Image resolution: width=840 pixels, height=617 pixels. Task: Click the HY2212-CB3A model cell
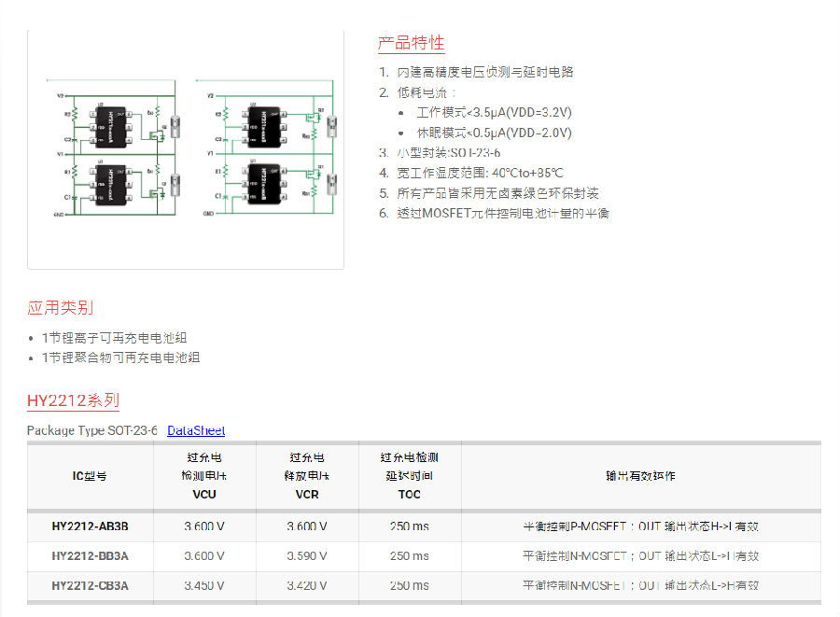(x=90, y=586)
